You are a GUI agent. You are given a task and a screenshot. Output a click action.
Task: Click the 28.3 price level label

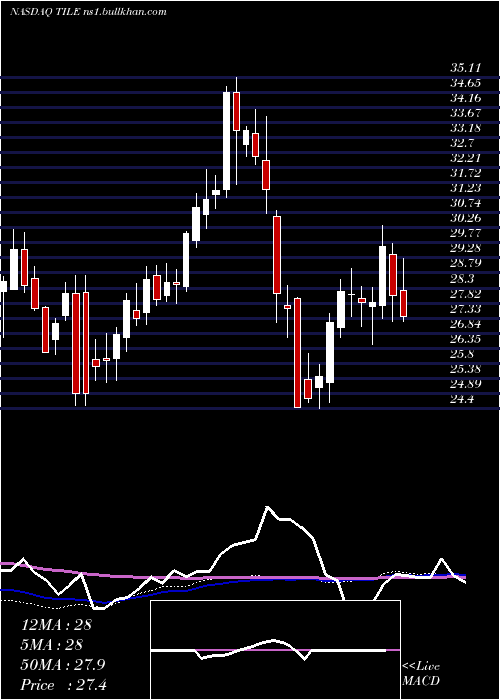(462, 279)
